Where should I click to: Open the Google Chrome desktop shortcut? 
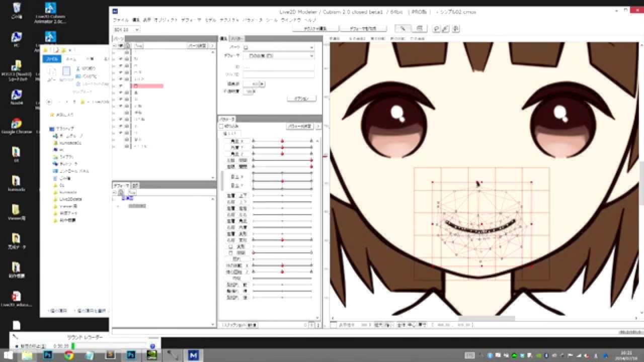[16, 126]
